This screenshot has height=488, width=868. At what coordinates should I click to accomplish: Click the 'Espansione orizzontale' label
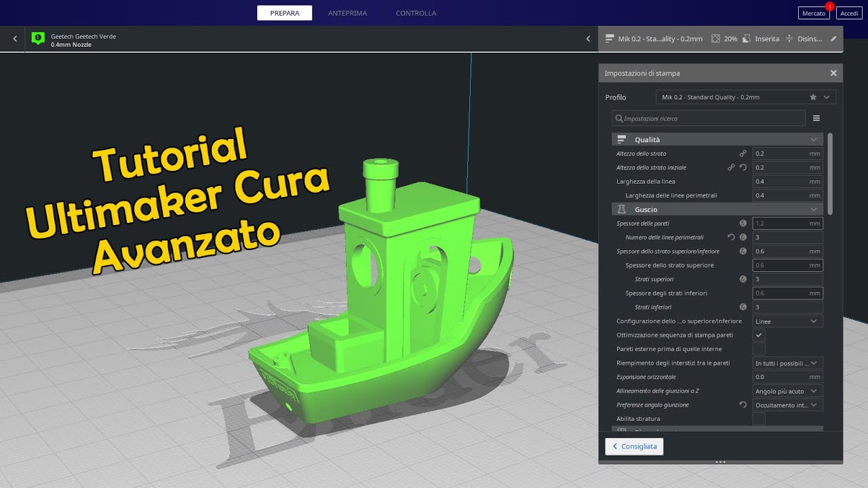coord(646,377)
